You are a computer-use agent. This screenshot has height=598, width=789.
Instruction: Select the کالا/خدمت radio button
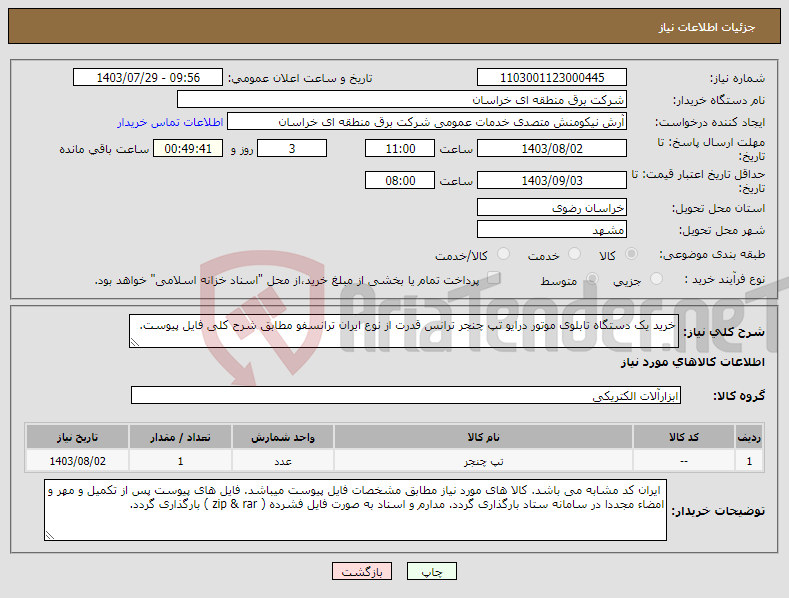pyautogui.click(x=503, y=254)
